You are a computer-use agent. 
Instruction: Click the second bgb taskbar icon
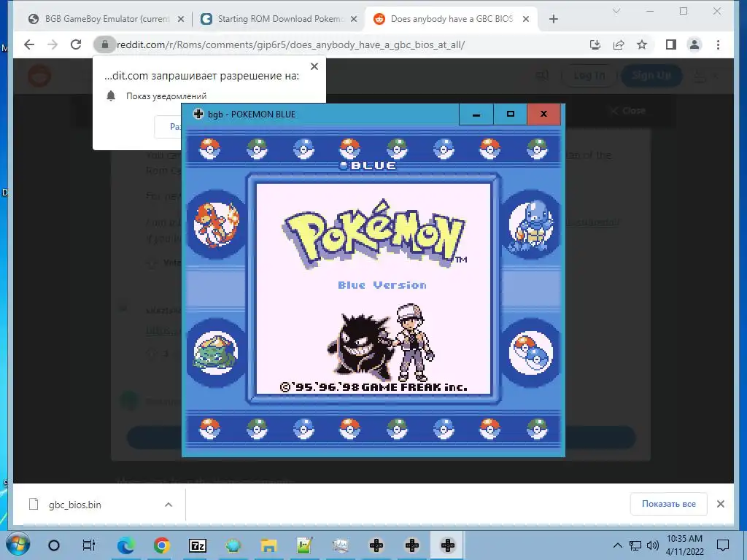[412, 545]
